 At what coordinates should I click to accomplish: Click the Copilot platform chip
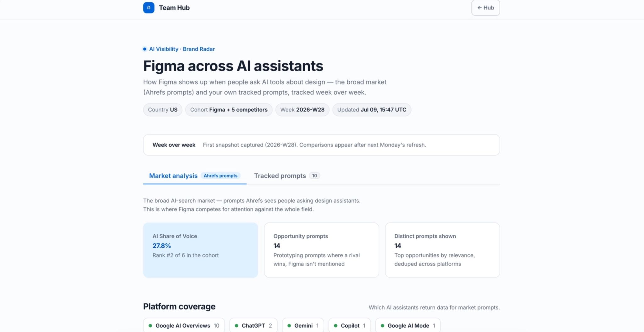point(350,325)
